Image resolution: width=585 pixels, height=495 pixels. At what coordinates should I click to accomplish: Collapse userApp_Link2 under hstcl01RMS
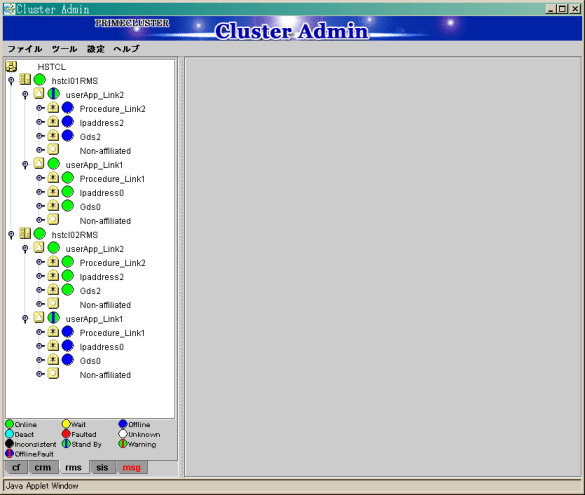click(x=25, y=95)
